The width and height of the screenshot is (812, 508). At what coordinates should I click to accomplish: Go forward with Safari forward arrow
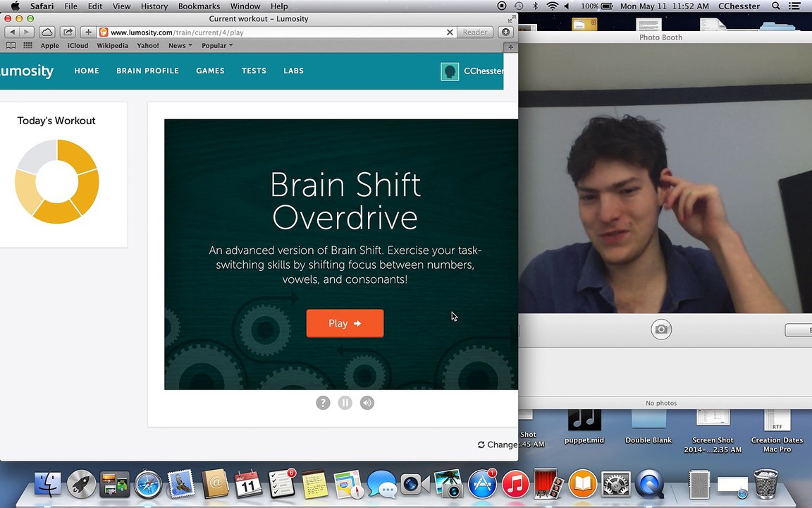26,32
